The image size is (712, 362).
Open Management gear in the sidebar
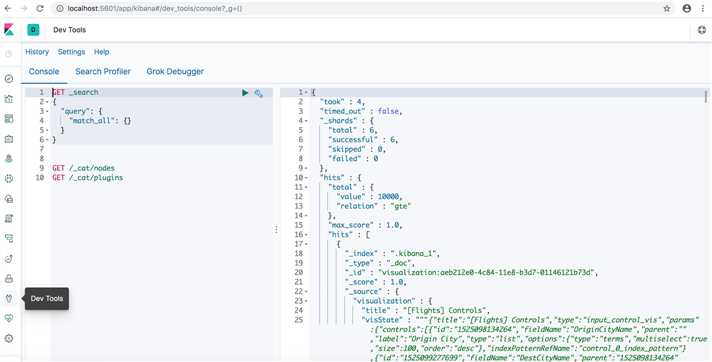tap(9, 338)
